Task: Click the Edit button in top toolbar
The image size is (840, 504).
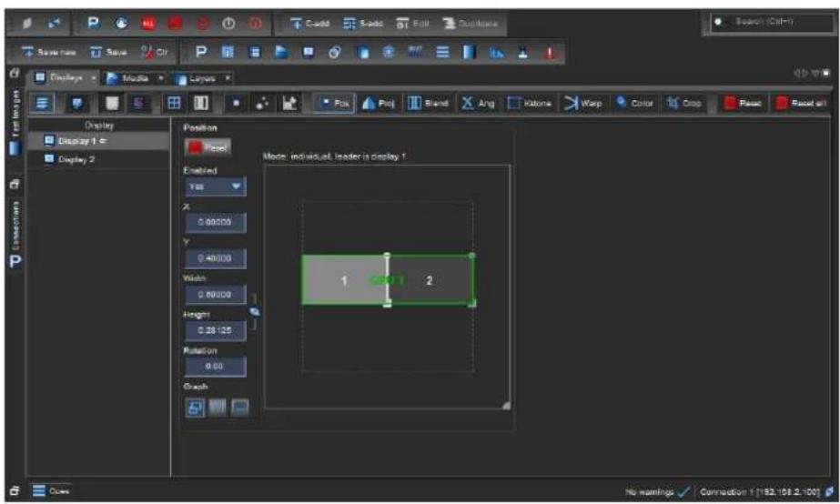Action: click(412, 24)
